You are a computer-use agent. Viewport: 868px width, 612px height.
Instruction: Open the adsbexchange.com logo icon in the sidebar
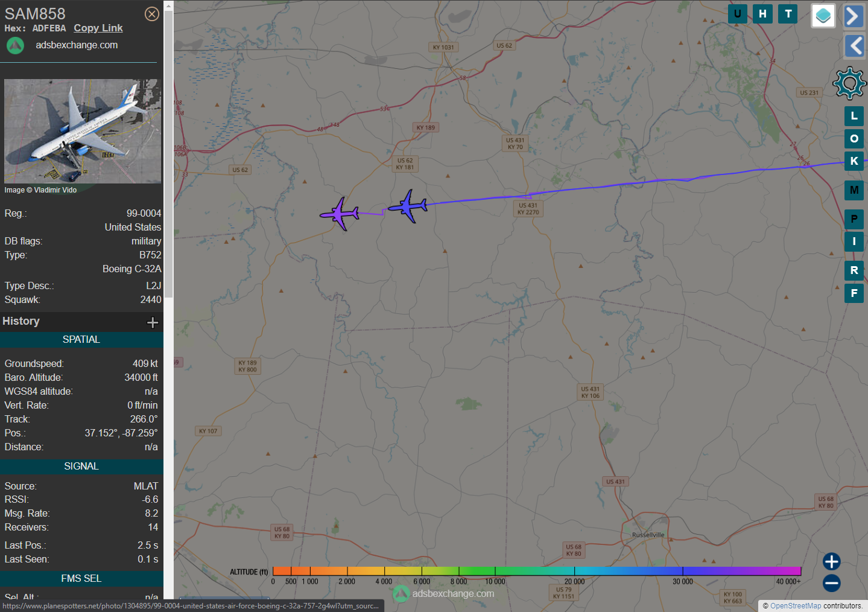pyautogui.click(x=15, y=45)
